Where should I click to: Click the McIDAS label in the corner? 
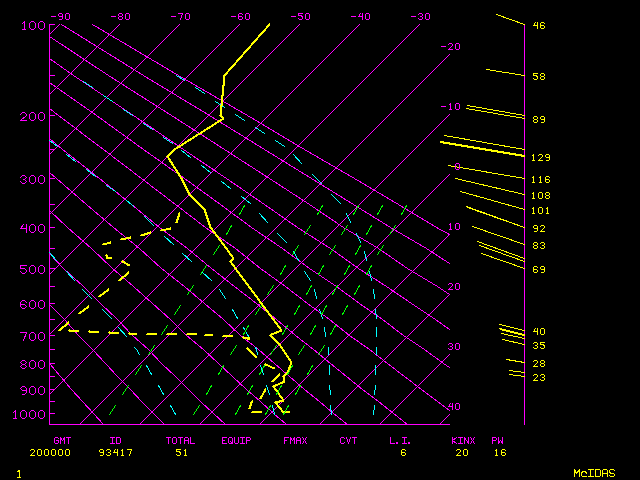(x=593, y=472)
